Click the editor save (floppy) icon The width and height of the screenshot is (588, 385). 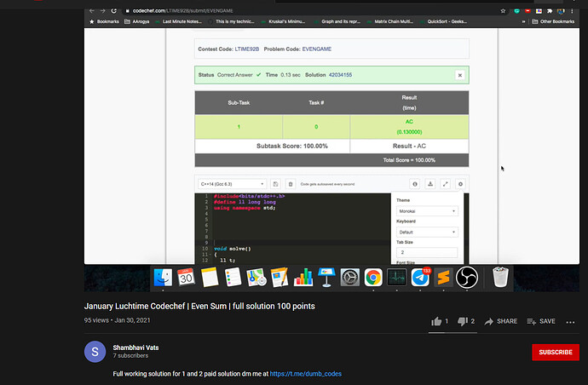[x=275, y=184]
